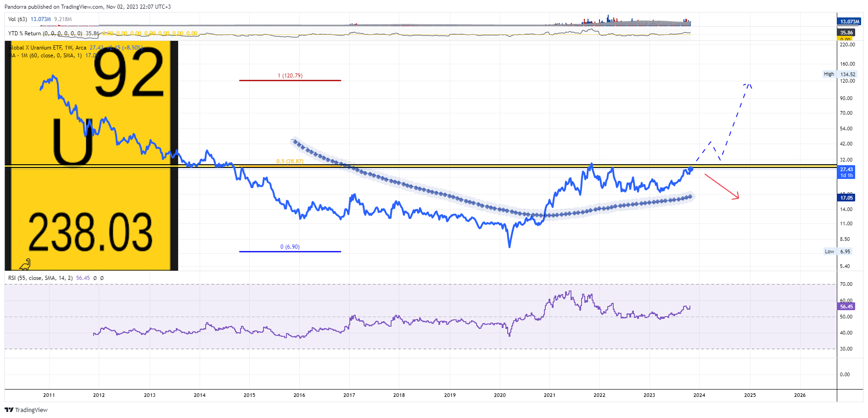868x418 pixels.
Task: Click the 1 (120.79) Fibonacci level label
Action: 290,76
